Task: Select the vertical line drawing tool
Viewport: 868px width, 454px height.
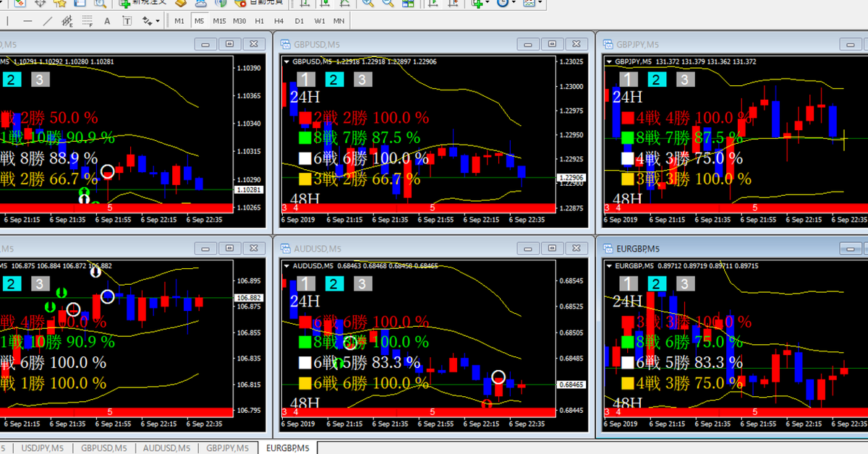Action: pyautogui.click(x=7, y=21)
